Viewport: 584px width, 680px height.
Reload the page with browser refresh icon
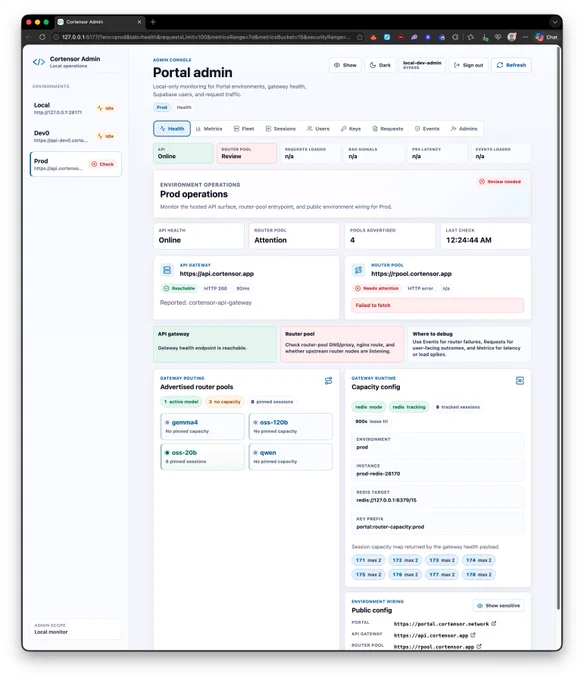(42, 37)
